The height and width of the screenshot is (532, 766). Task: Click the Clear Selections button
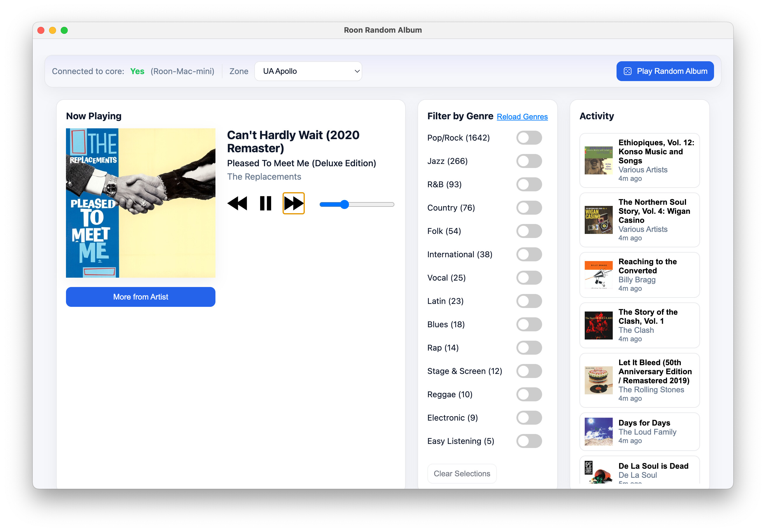coord(462,473)
